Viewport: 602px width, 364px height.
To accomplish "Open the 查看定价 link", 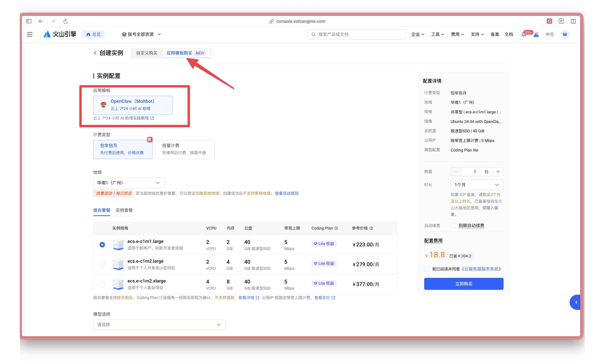I will pyautogui.click(x=324, y=298).
